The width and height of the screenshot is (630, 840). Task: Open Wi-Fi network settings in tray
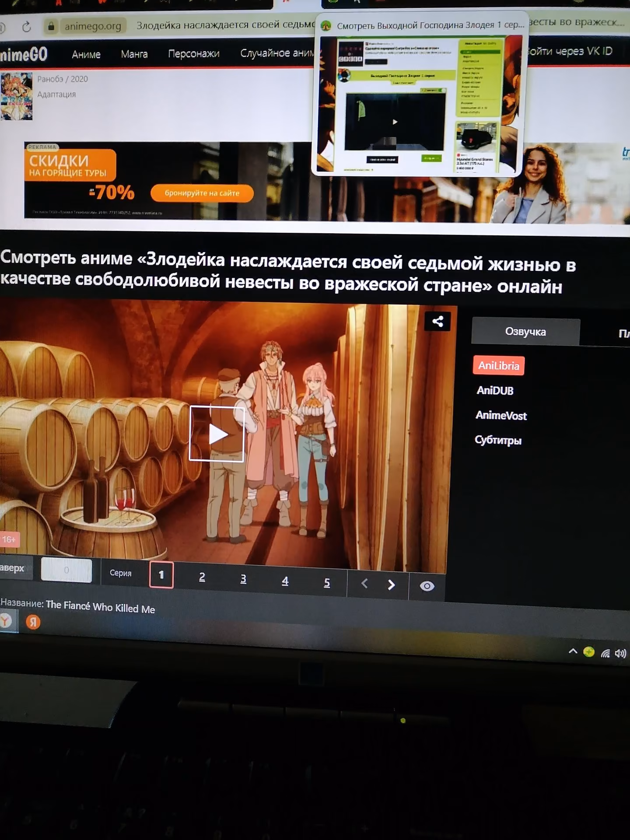tap(605, 653)
